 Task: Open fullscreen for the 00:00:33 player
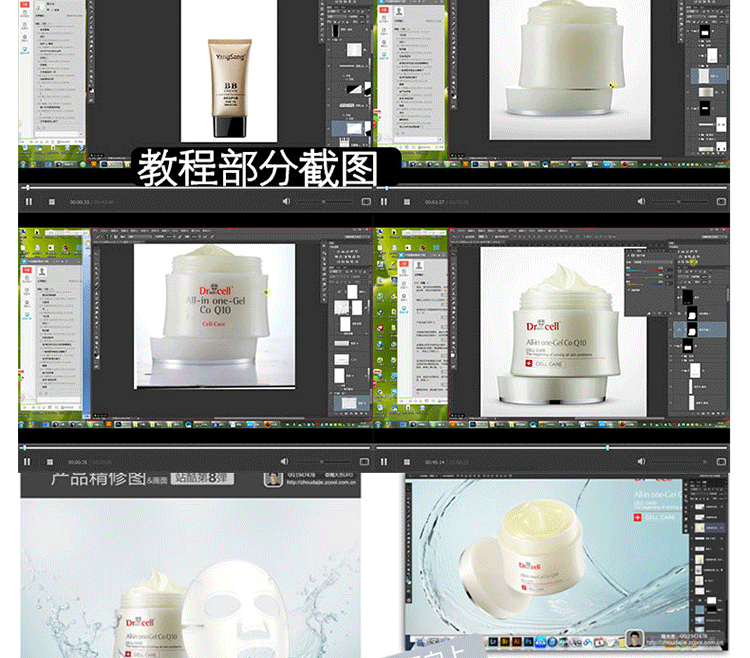(366, 201)
